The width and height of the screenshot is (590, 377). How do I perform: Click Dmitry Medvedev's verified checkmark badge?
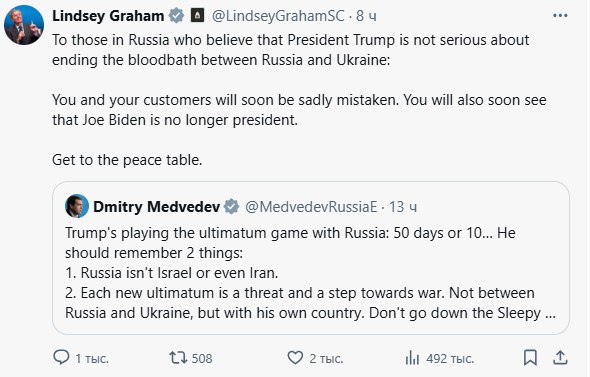(231, 206)
